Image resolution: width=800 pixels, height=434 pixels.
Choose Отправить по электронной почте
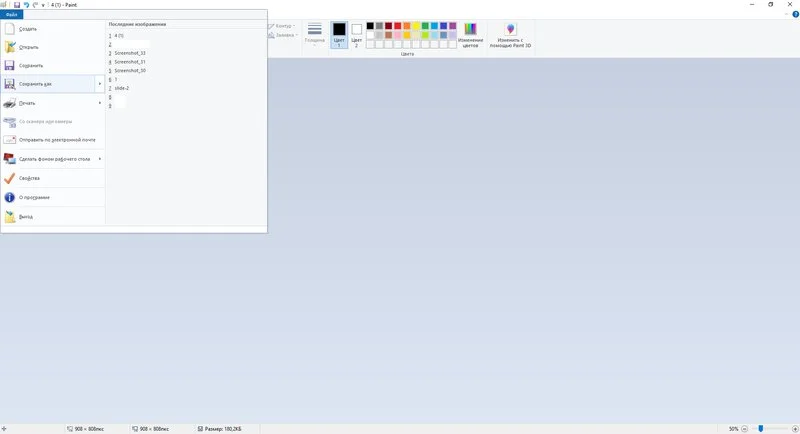[53, 139]
